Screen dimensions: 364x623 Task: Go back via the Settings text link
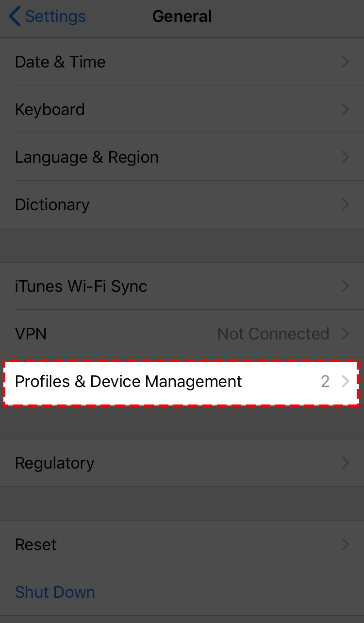(x=55, y=17)
